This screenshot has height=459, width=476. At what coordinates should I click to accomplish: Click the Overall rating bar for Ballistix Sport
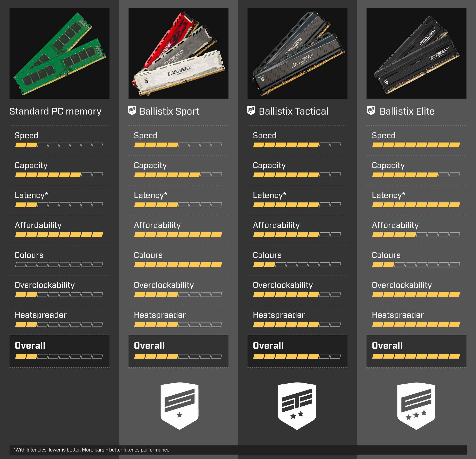pos(178,356)
